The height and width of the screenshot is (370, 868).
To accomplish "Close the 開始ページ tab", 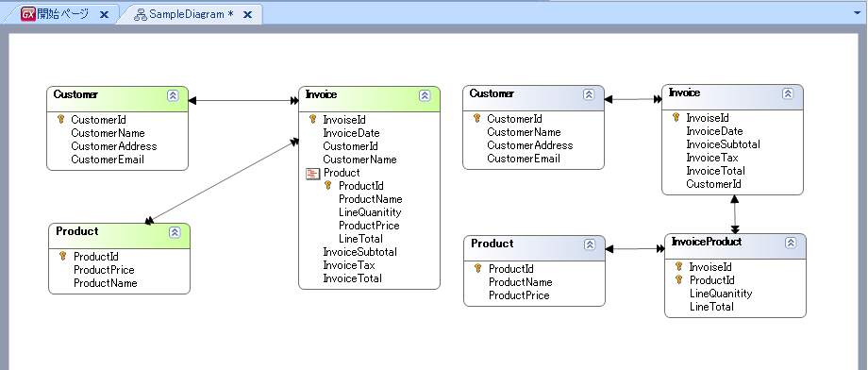I will point(104,15).
